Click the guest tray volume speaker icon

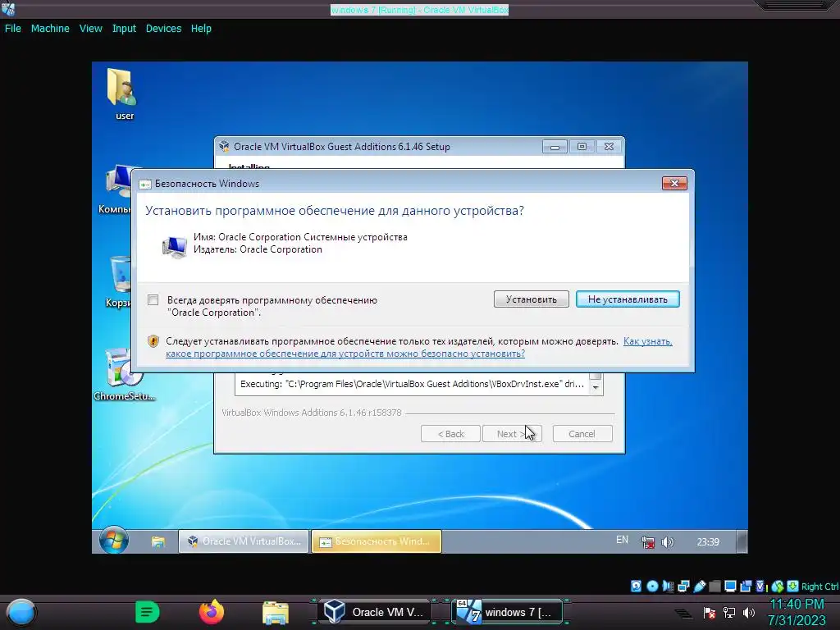point(668,542)
